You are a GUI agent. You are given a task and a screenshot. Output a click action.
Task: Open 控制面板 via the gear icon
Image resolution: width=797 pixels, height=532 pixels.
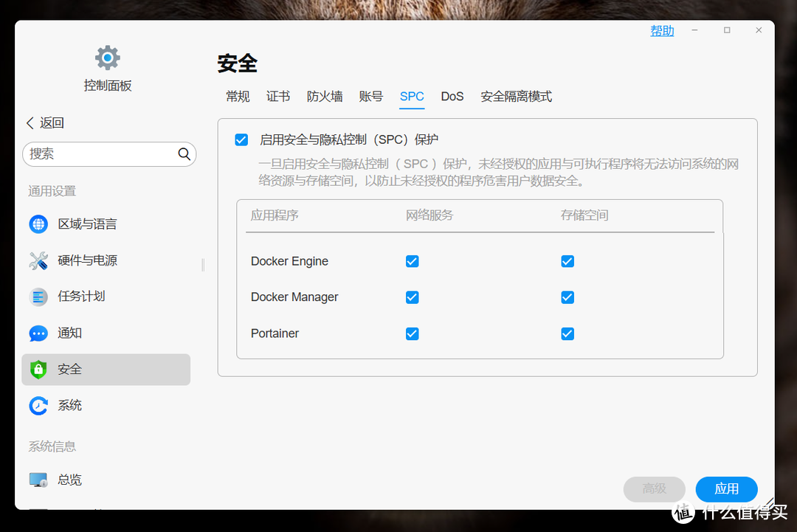[x=107, y=57]
